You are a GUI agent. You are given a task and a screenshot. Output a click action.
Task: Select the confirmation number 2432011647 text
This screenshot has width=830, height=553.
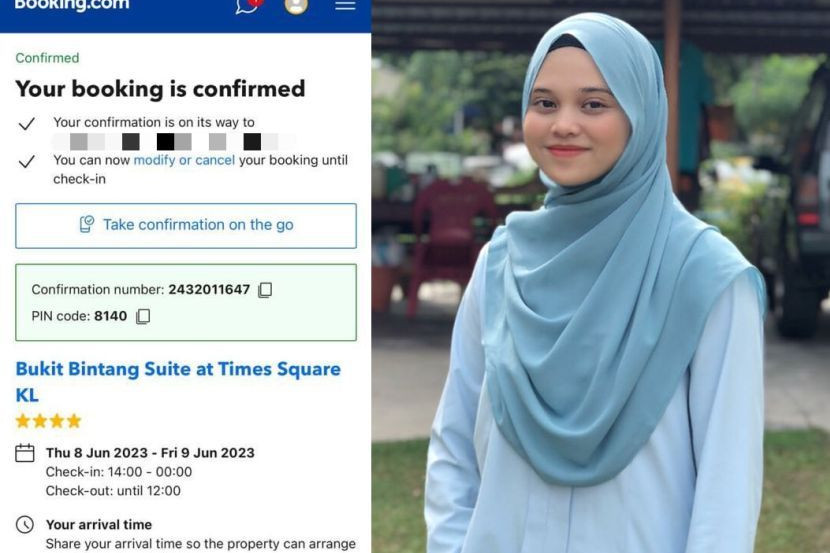pos(209,289)
